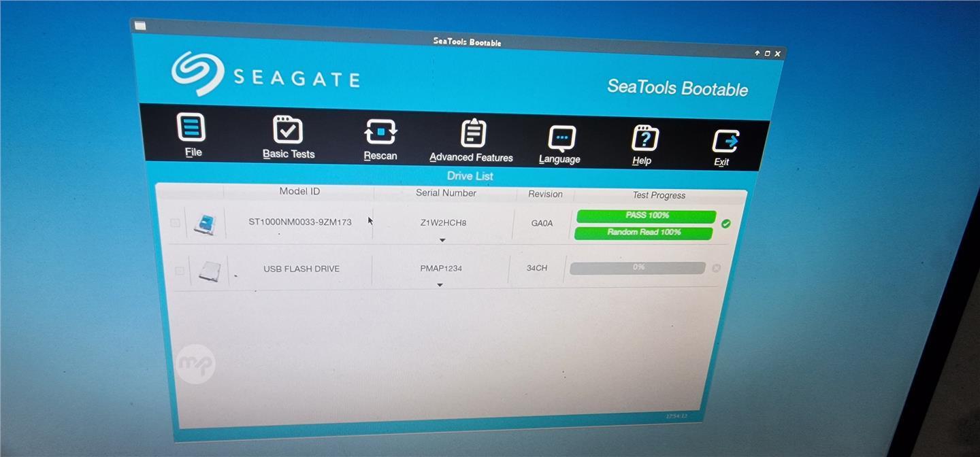This screenshot has height=457, width=980.
Task: Open the Help question-mark icon
Action: [x=644, y=138]
